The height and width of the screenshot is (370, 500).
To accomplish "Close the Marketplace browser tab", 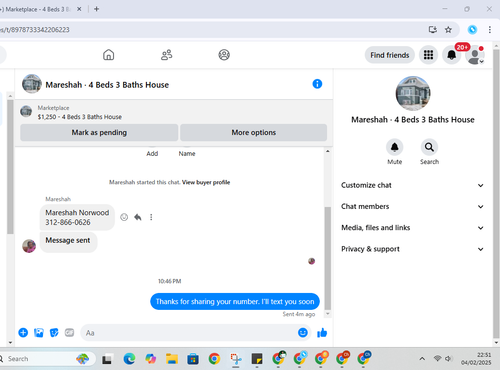I will click(x=79, y=9).
